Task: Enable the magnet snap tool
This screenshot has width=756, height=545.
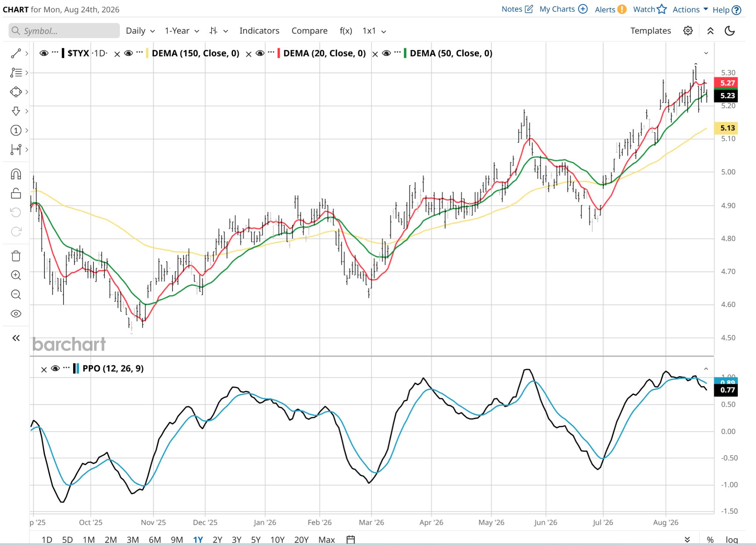Action: pos(16,174)
